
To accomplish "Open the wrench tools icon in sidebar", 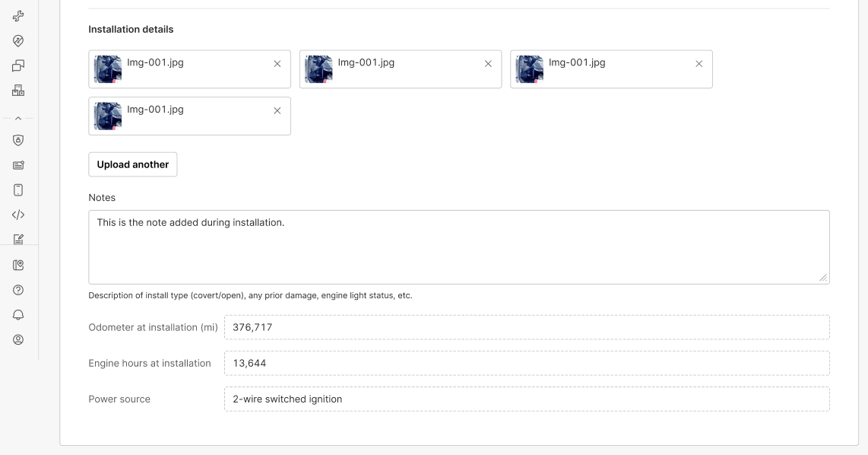I will pos(18,16).
